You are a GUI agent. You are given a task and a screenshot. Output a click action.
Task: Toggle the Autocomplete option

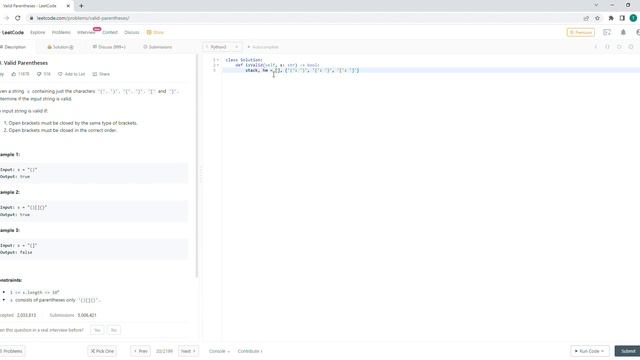tap(262, 47)
